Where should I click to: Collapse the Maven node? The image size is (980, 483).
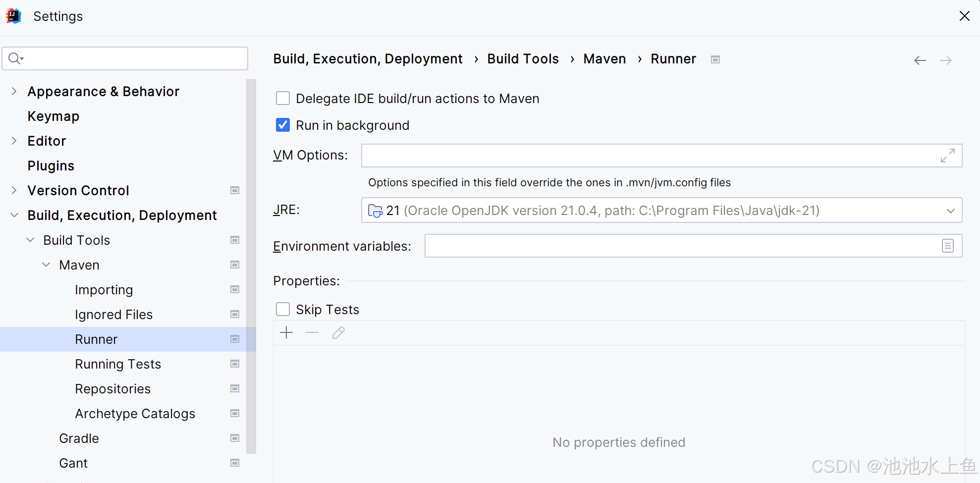46,265
